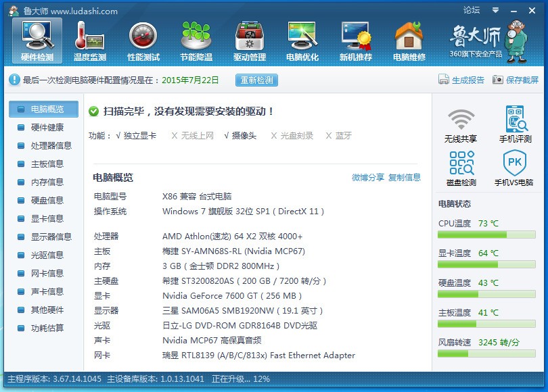Screen dimensions: 548x392
Task: Click the 重新检测 rescan button
Action: 256,80
